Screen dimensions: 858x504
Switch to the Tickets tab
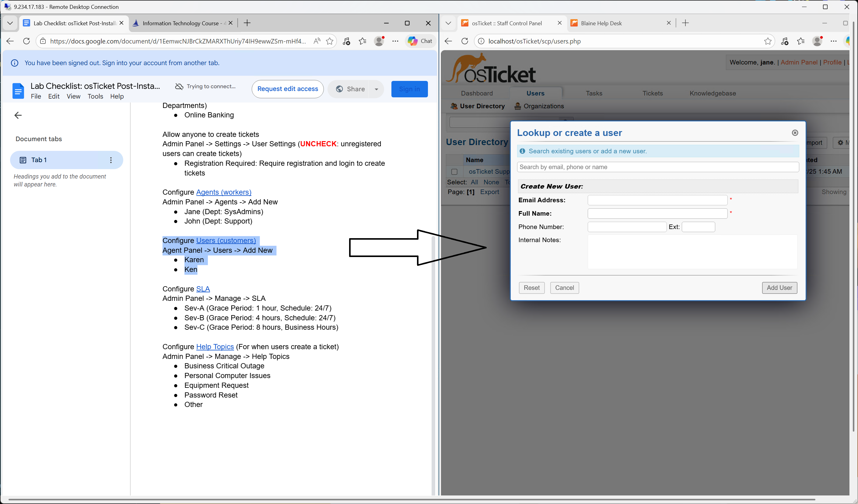click(x=652, y=93)
